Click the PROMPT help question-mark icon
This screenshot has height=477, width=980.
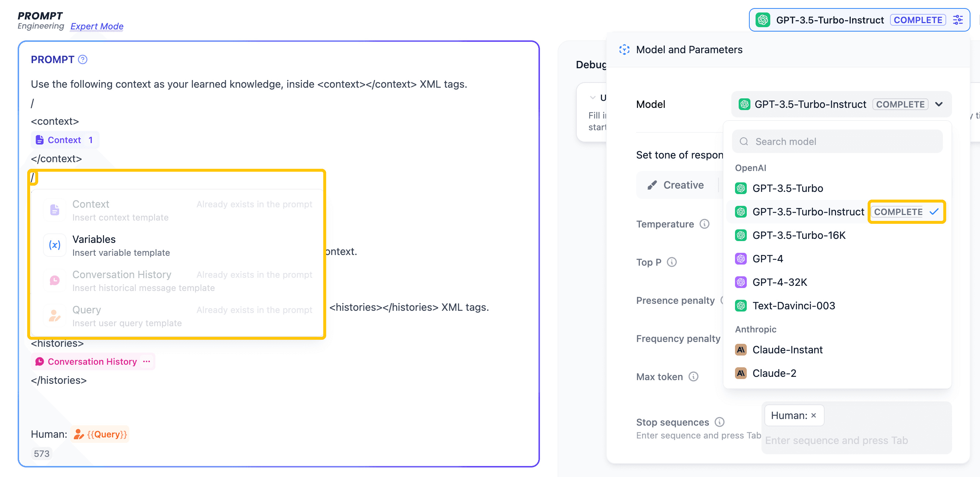tap(83, 60)
